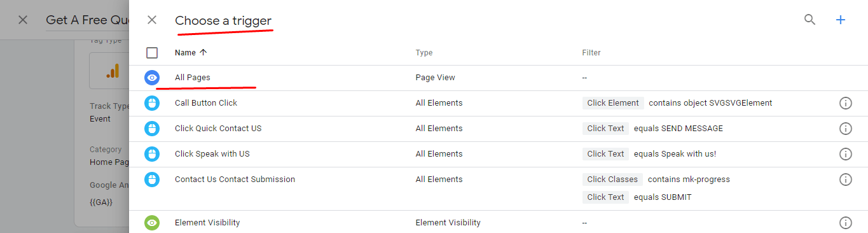Screen dimensions: 868x233
Task: Select the All Pages eye icon
Action: click(152, 78)
